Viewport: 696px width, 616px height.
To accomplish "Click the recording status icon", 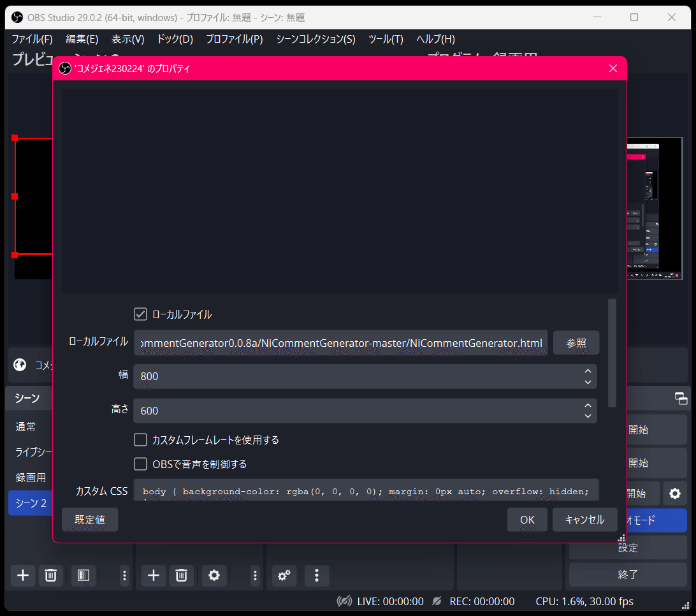I will coord(437,601).
